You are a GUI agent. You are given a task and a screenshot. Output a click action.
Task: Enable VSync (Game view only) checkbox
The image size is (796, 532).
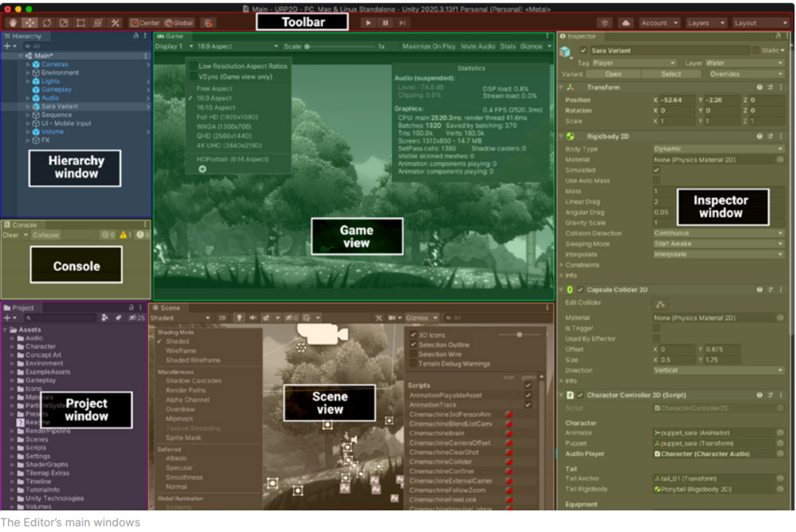pos(194,76)
